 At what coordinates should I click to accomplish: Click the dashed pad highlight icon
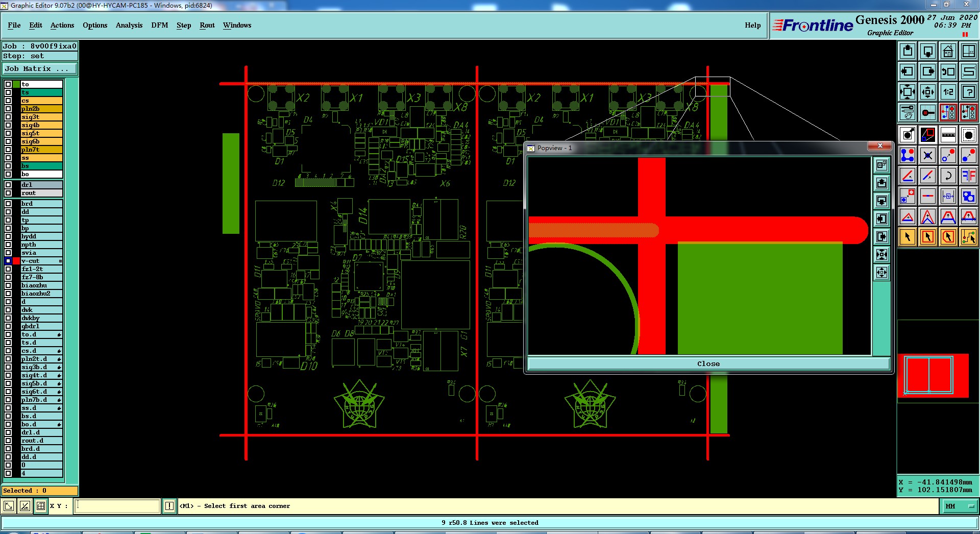pyautogui.click(x=969, y=135)
